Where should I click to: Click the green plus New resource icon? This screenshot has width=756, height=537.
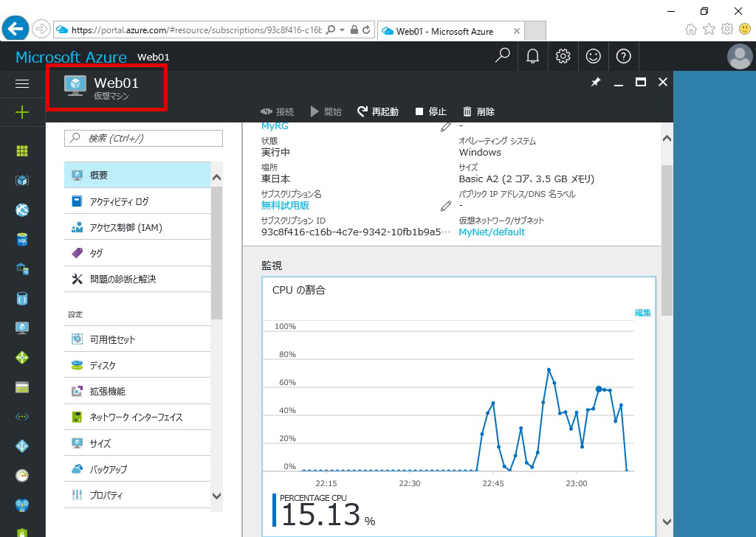(22, 113)
